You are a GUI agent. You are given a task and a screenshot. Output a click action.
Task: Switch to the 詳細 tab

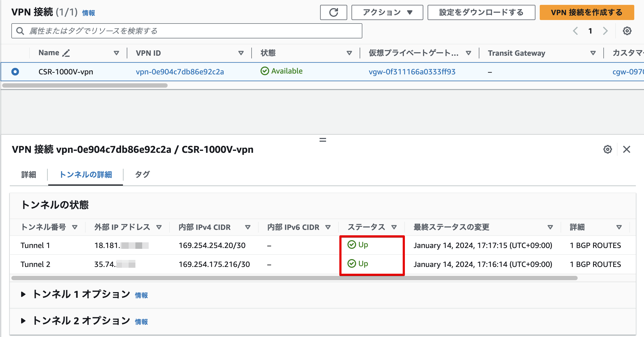29,175
